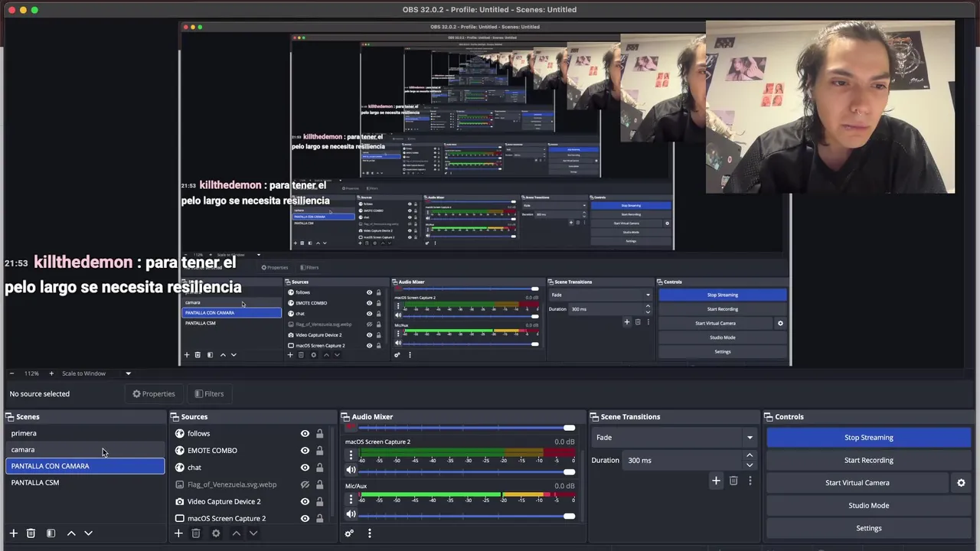Click Start Recording button

click(x=869, y=461)
